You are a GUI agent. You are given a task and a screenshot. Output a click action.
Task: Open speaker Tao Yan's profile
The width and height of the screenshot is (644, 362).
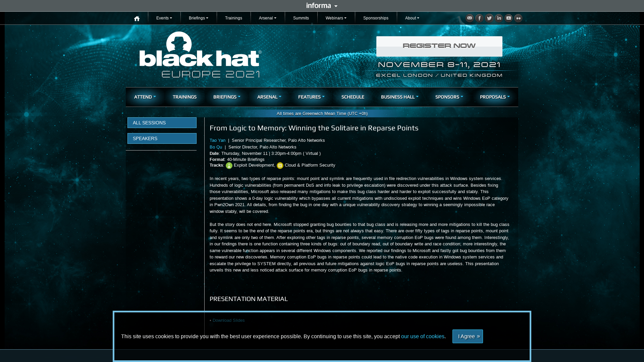pyautogui.click(x=217, y=140)
